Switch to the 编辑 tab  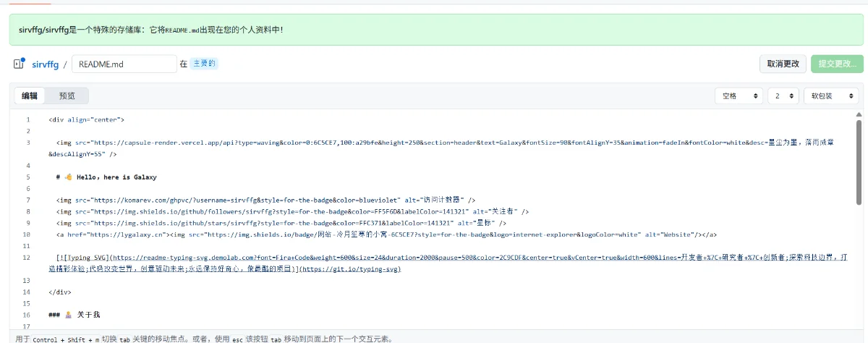pyautogui.click(x=29, y=96)
